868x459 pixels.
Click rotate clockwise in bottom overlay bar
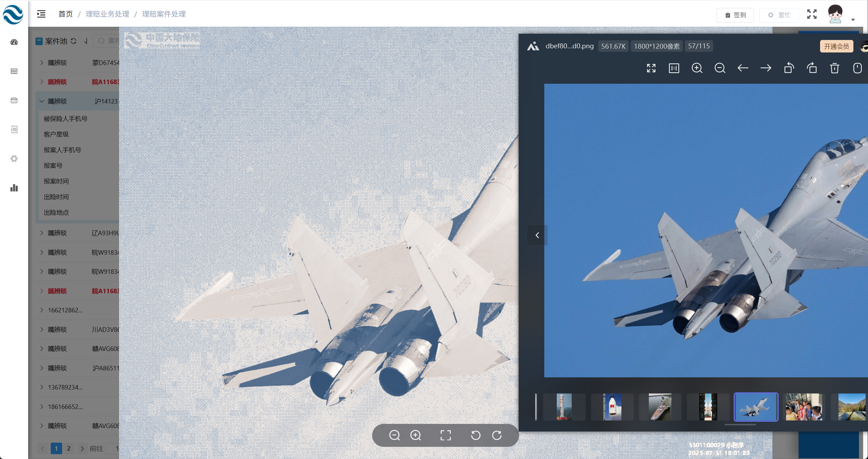(497, 435)
